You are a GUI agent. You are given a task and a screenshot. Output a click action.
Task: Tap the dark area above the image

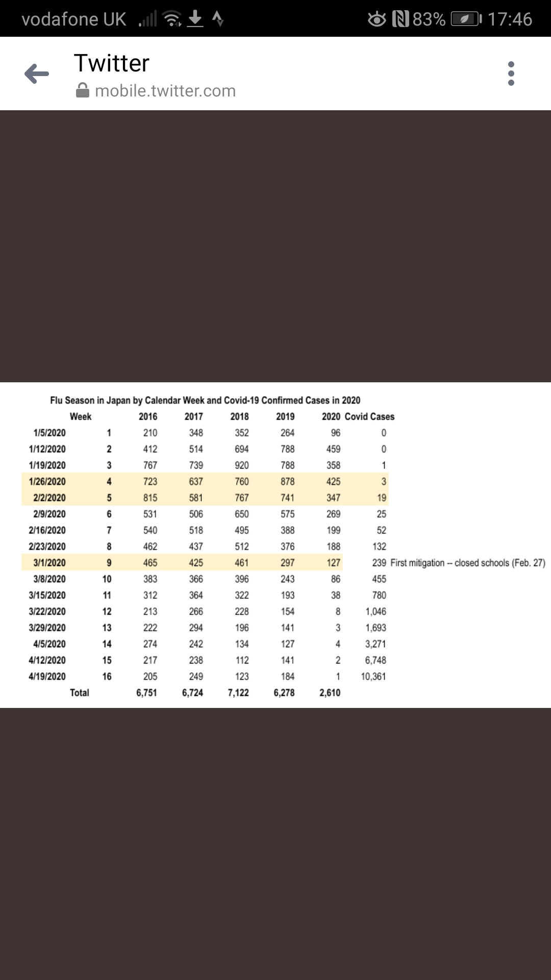(x=275, y=246)
